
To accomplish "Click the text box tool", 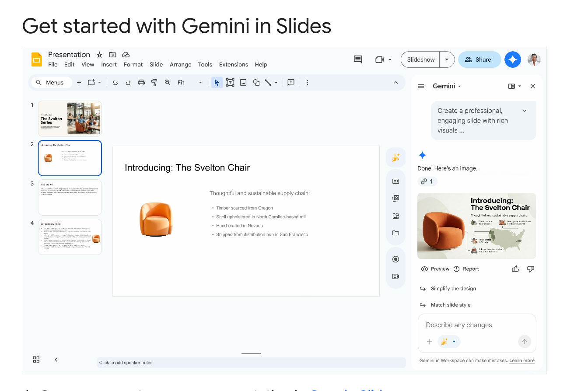I will tap(230, 83).
